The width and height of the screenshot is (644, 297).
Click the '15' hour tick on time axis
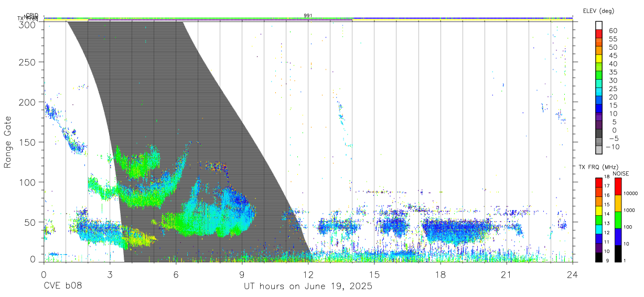tap(374, 274)
